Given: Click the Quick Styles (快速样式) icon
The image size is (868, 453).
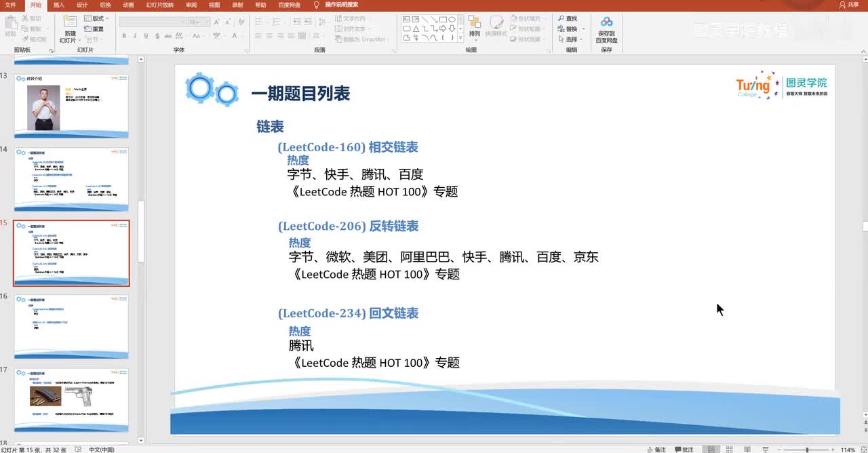Looking at the screenshot, I should [496, 21].
